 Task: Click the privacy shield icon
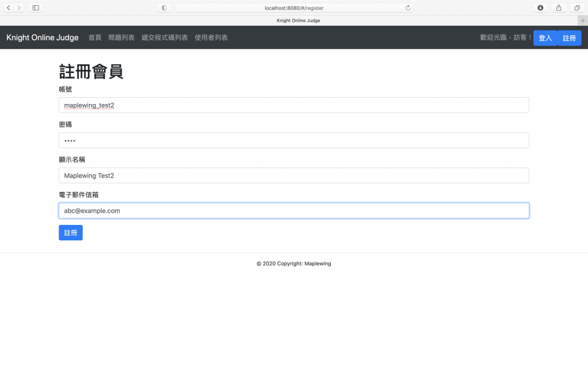[164, 7]
